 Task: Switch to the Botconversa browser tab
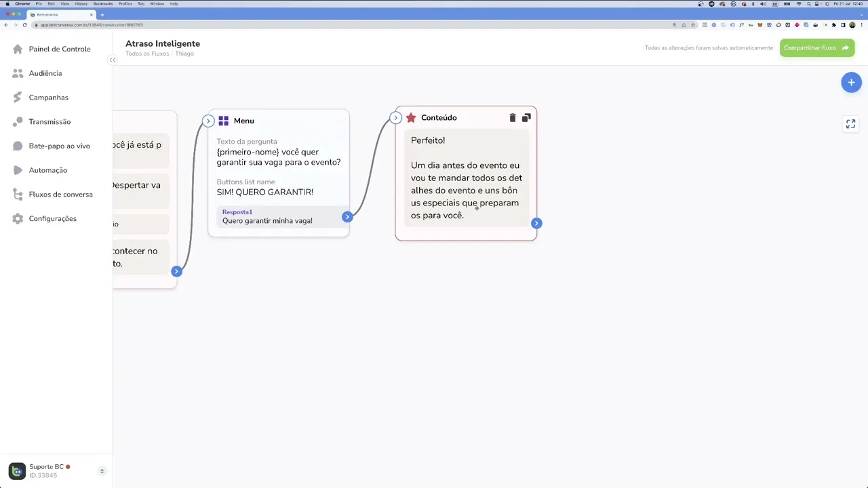(61, 15)
